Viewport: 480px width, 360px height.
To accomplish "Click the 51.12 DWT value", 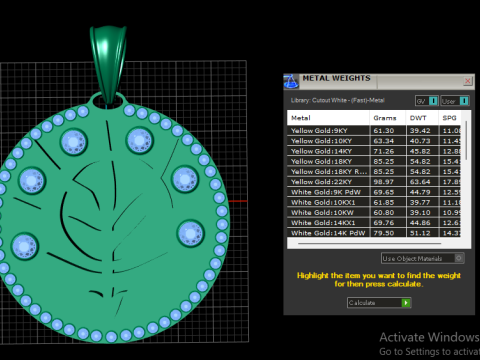I will click(420, 233).
